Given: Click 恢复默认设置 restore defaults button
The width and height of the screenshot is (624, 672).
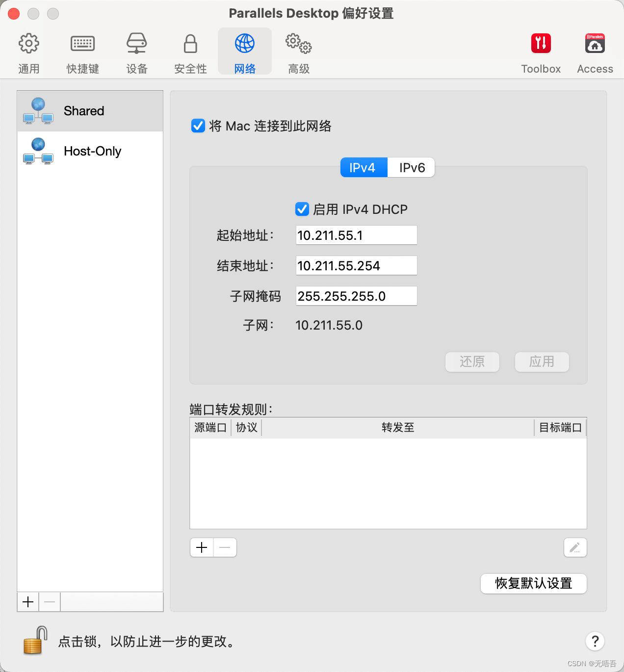Looking at the screenshot, I should coord(534,583).
